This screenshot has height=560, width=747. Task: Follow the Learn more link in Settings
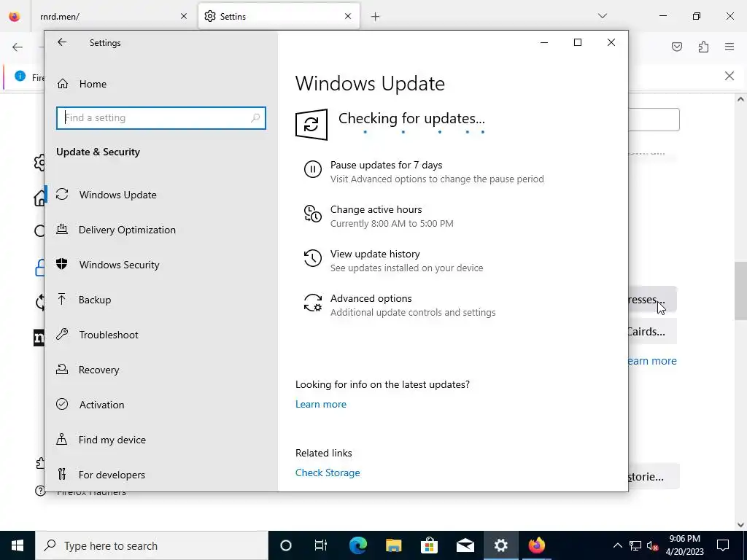321,404
